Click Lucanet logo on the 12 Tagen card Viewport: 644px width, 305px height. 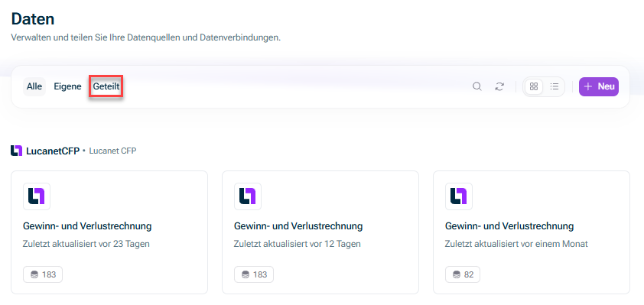(x=248, y=196)
